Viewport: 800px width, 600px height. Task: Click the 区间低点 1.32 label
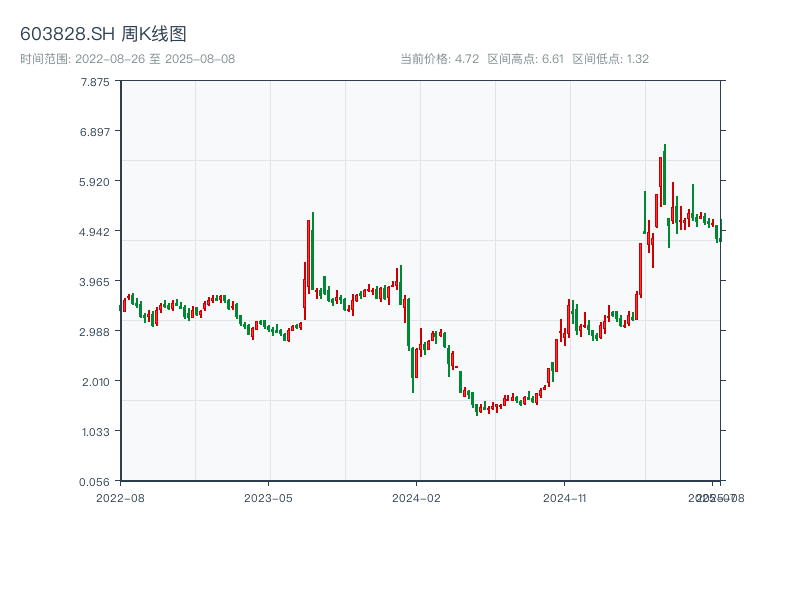coord(611,59)
